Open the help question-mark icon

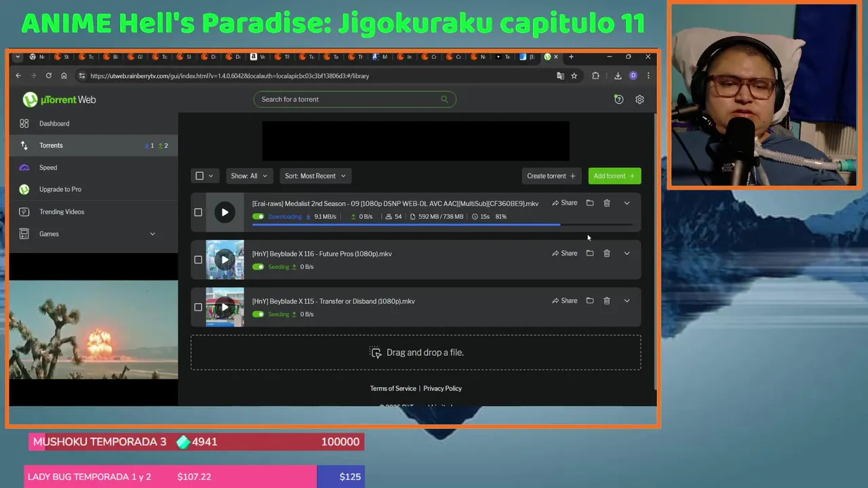pos(618,99)
